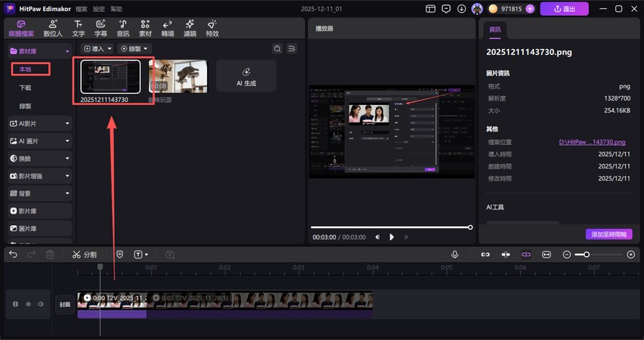Expand the 導入 import dropdown
The image size is (644, 340).
tap(97, 48)
